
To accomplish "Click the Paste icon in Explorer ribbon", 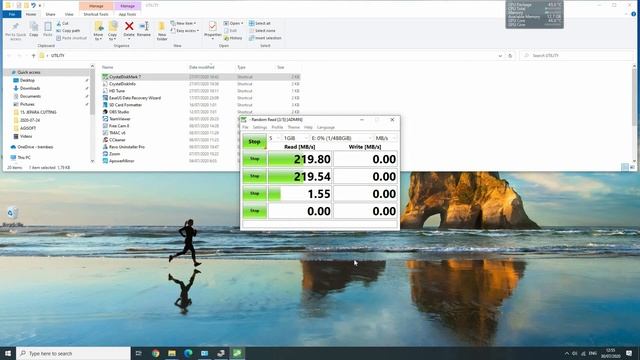I will (48, 30).
